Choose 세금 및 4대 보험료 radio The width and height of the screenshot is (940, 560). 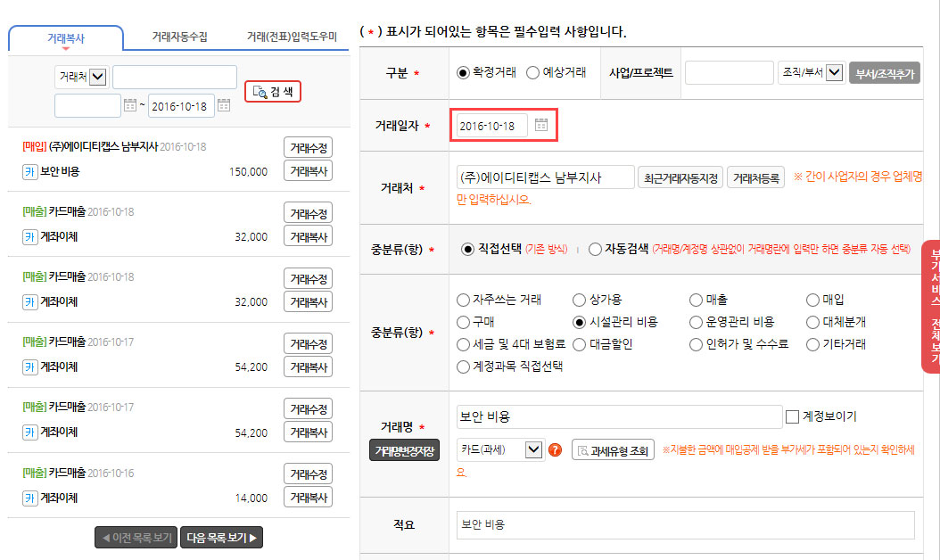point(463,345)
